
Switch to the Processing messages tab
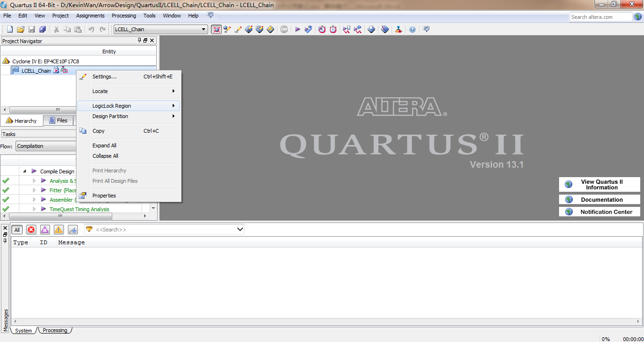55,331
